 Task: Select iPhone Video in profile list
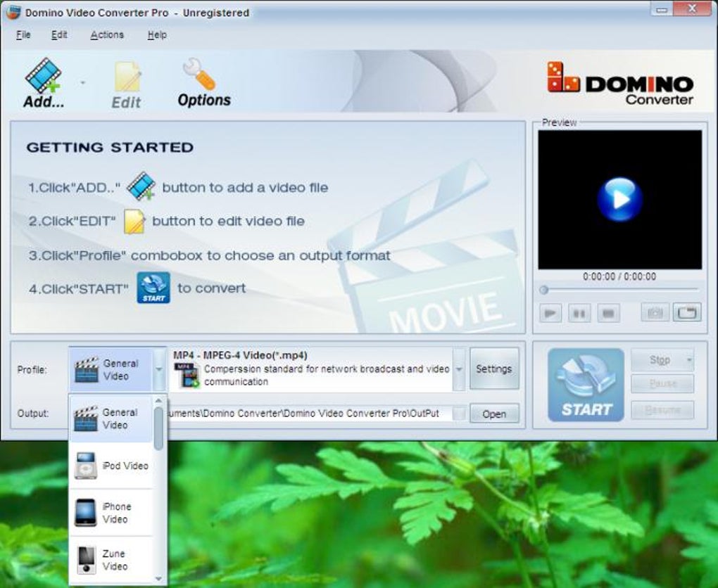click(111, 513)
